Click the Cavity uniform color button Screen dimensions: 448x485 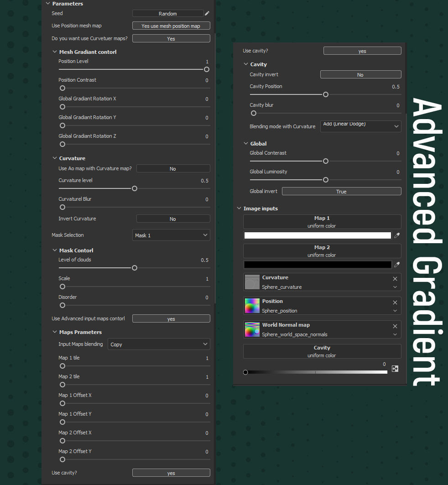point(322,351)
